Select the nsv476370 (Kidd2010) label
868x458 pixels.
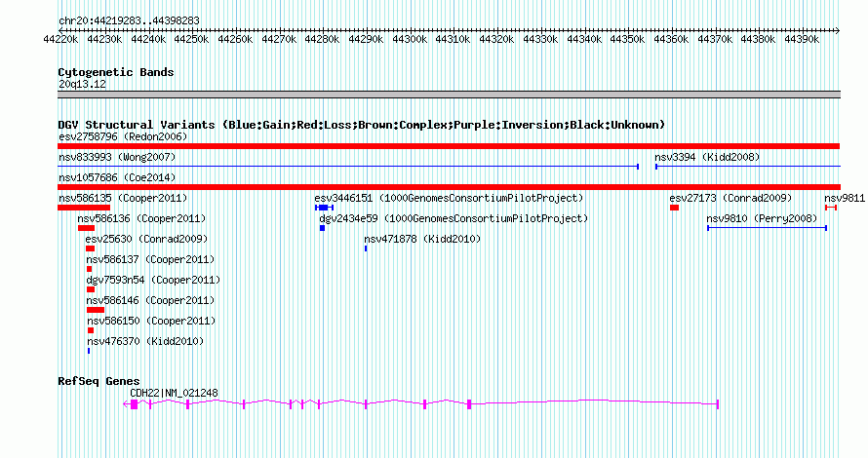[x=145, y=341]
